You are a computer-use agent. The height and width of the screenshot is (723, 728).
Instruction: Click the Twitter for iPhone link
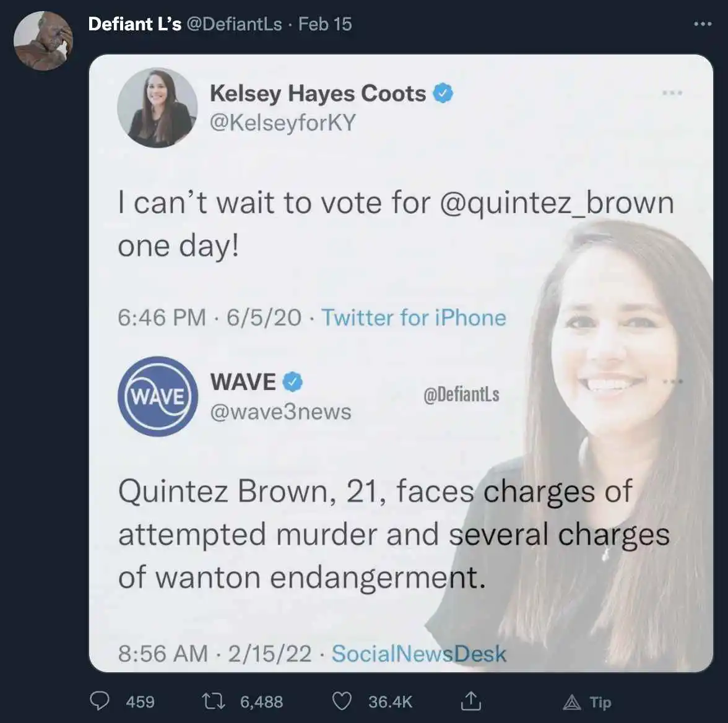414,318
